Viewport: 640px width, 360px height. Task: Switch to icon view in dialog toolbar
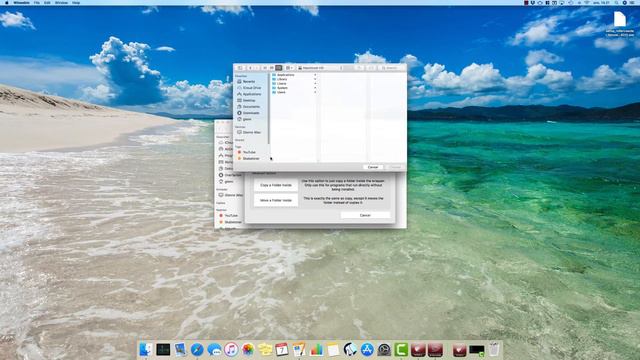click(264, 68)
